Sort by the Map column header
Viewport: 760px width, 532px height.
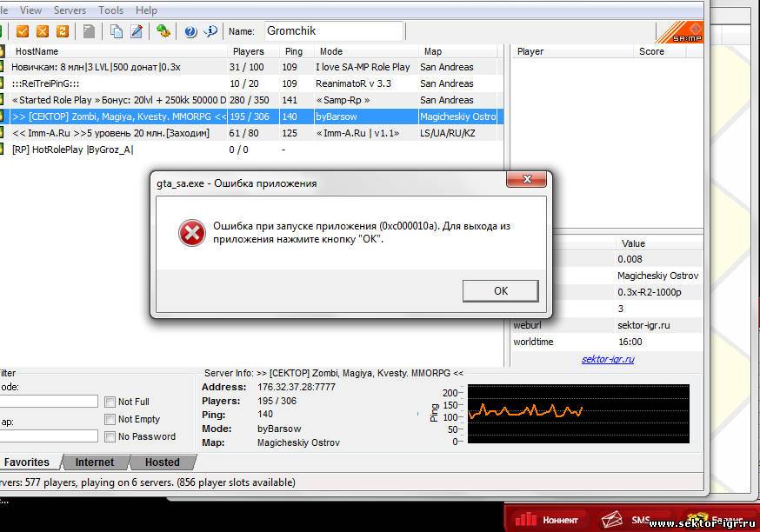[x=458, y=51]
